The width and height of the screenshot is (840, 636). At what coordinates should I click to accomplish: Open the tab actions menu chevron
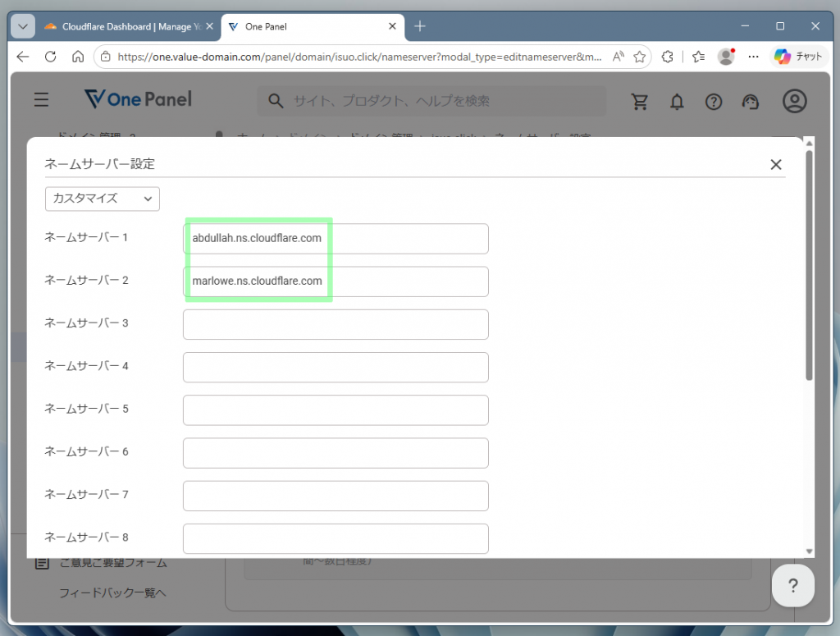pos(23,26)
